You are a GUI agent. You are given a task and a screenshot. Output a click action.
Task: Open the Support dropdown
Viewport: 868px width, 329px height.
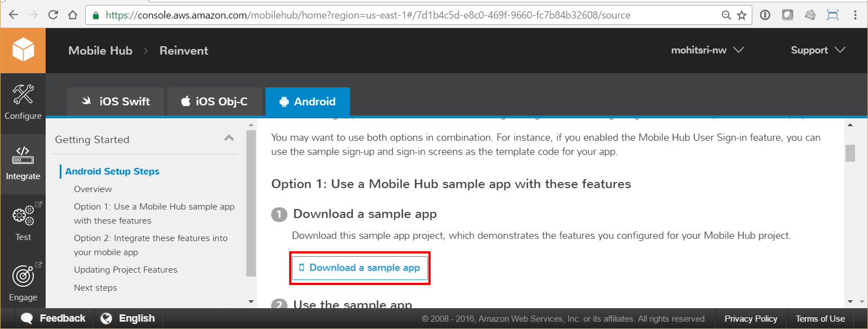818,50
